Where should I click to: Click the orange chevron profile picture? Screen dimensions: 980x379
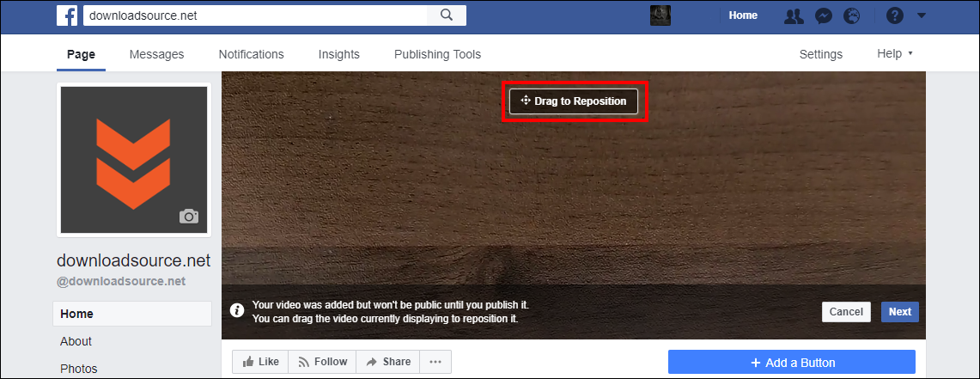pyautogui.click(x=134, y=160)
